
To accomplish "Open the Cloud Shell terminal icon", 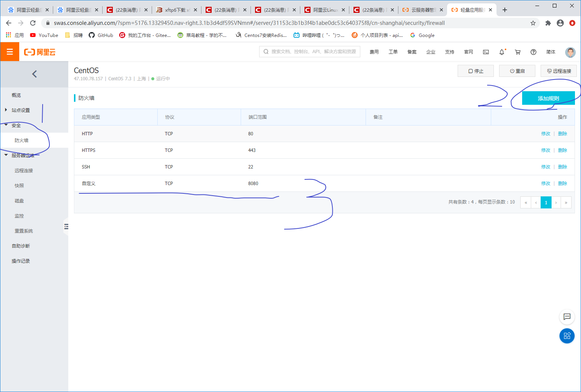I will [486, 52].
